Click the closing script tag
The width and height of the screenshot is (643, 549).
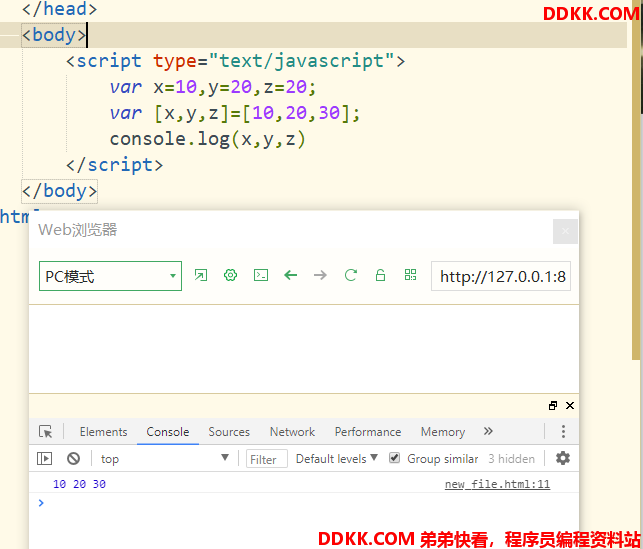click(114, 165)
